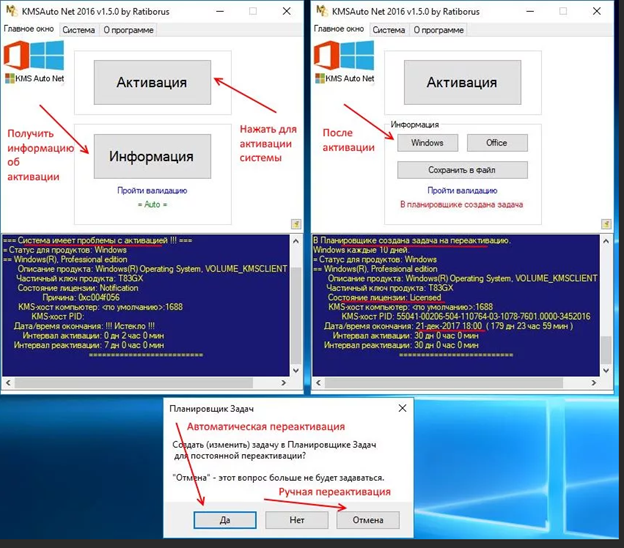Viewport: 624px width, 548px height.
Task: Click the Windows information button
Action: pos(427,143)
